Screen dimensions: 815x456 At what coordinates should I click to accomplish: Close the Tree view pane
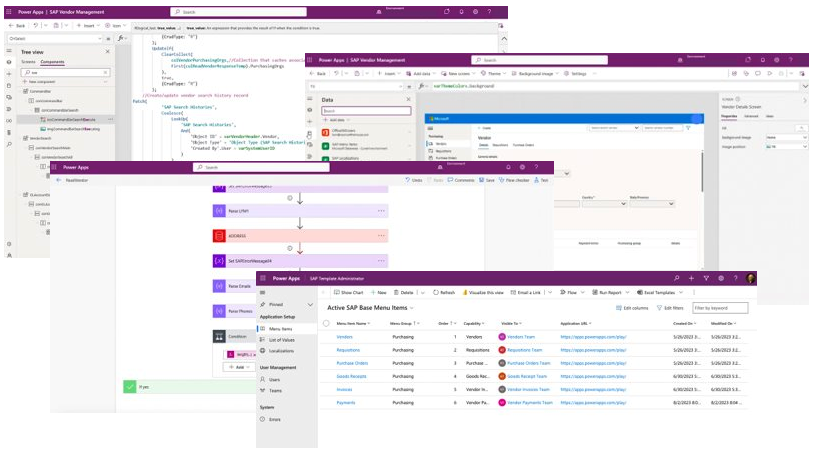(x=108, y=51)
